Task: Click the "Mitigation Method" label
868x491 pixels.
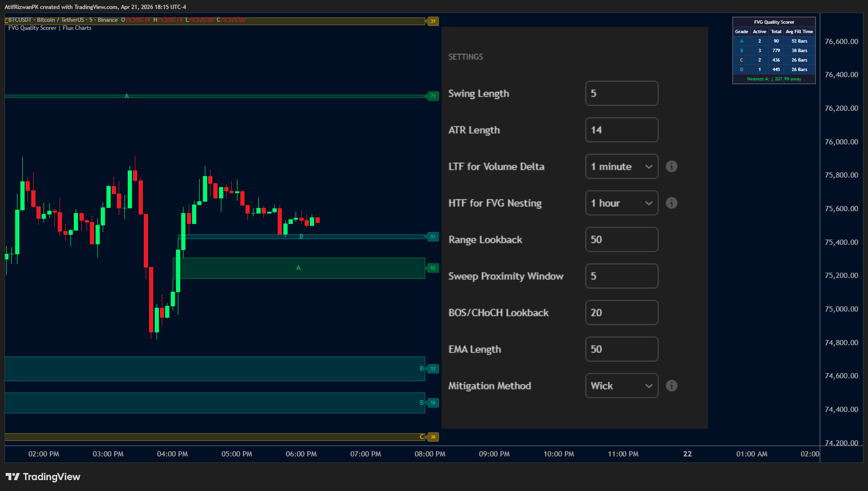Action: point(490,386)
